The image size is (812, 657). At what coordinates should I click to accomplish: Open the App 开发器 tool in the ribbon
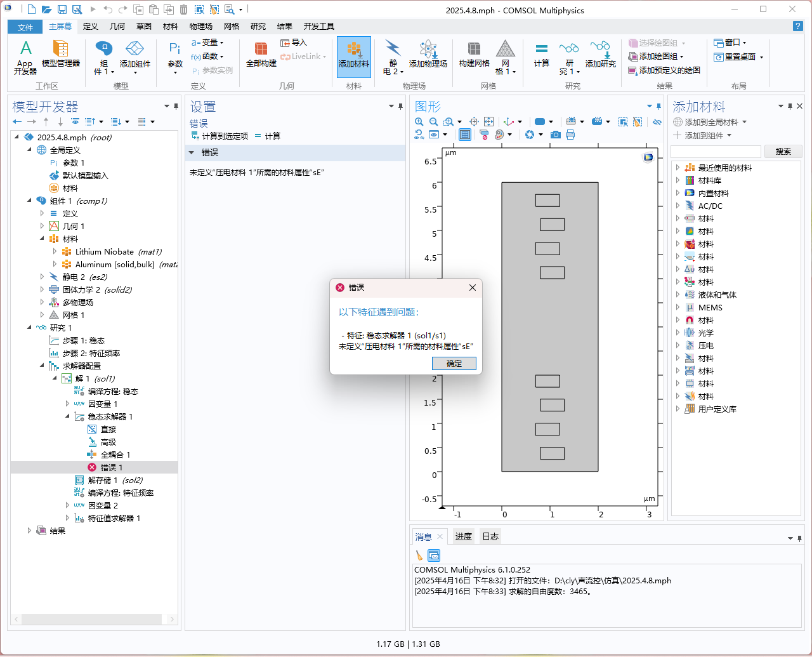point(25,57)
